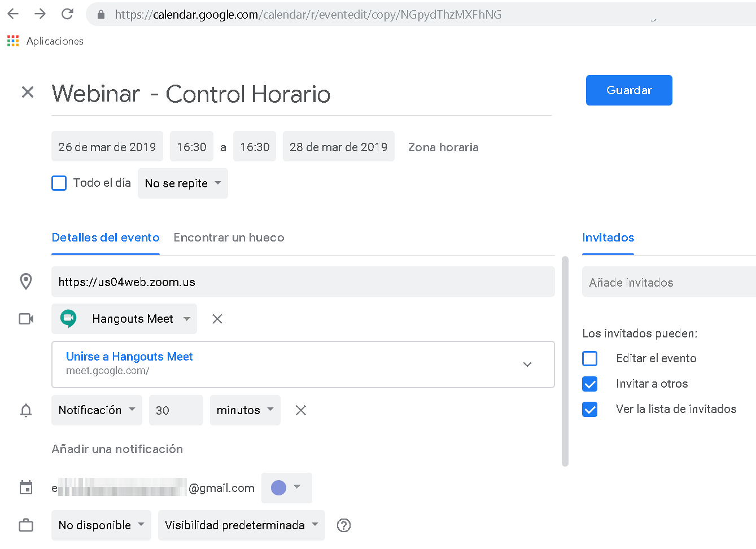Click the calendar icon beside the email

pos(26,487)
